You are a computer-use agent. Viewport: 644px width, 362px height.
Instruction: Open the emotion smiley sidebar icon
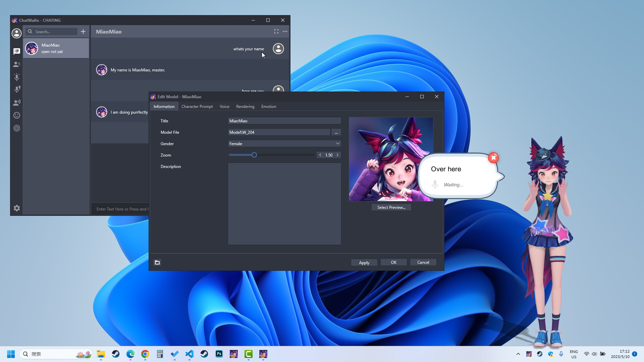(16, 115)
